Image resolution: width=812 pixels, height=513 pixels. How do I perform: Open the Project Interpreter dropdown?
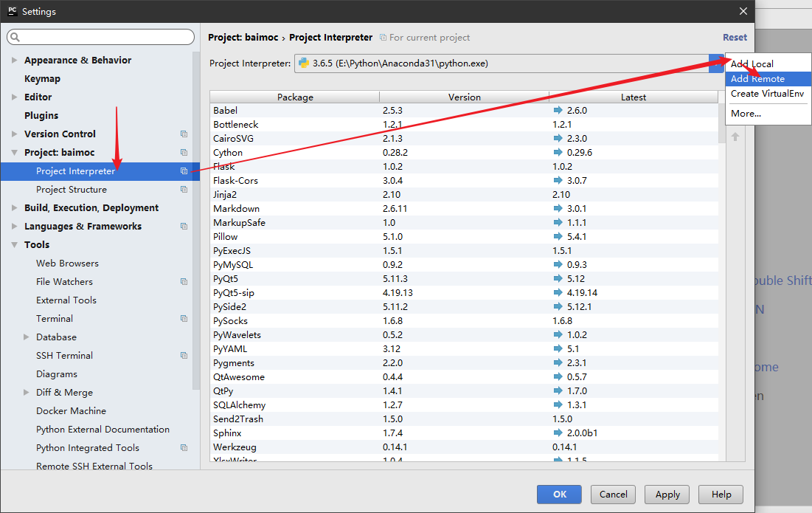[716, 63]
